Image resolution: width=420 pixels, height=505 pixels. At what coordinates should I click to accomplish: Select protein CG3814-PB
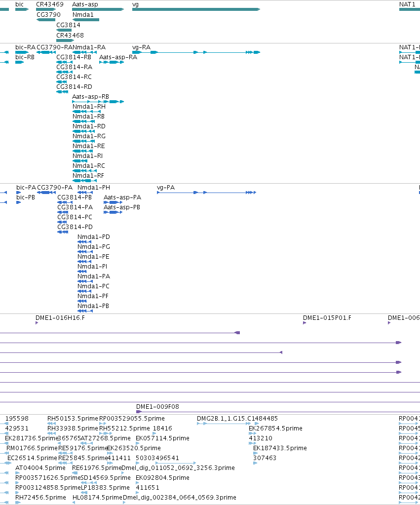point(75,197)
